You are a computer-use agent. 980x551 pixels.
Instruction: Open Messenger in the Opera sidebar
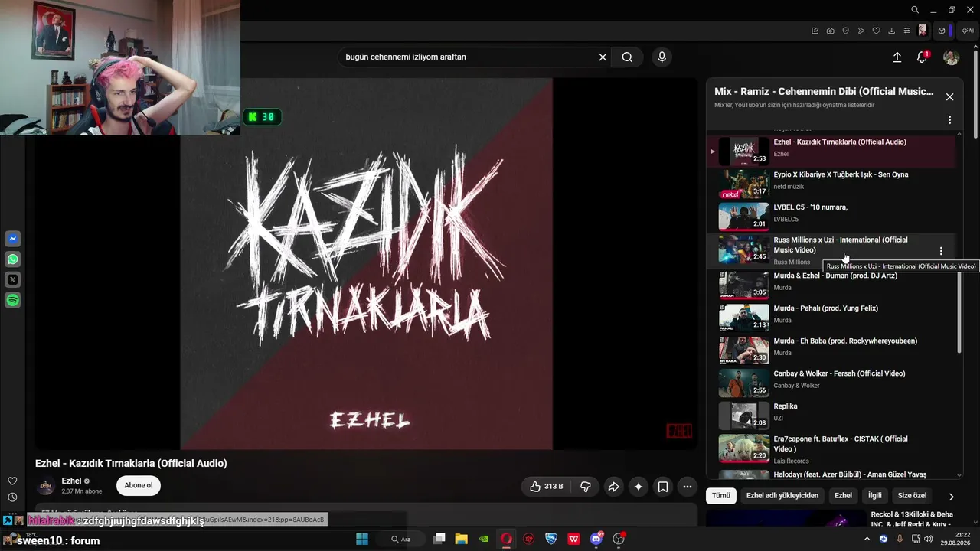point(13,239)
